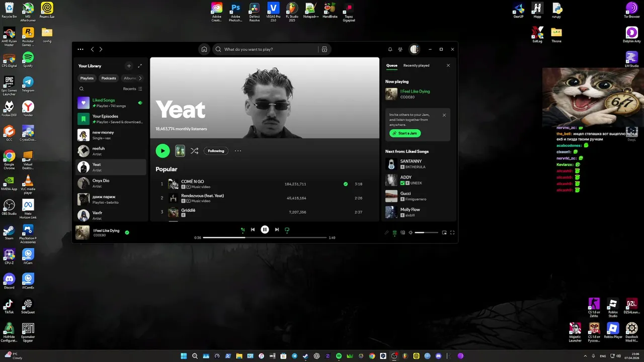
Task: Play ADDY from the queue
Action: click(x=418, y=180)
